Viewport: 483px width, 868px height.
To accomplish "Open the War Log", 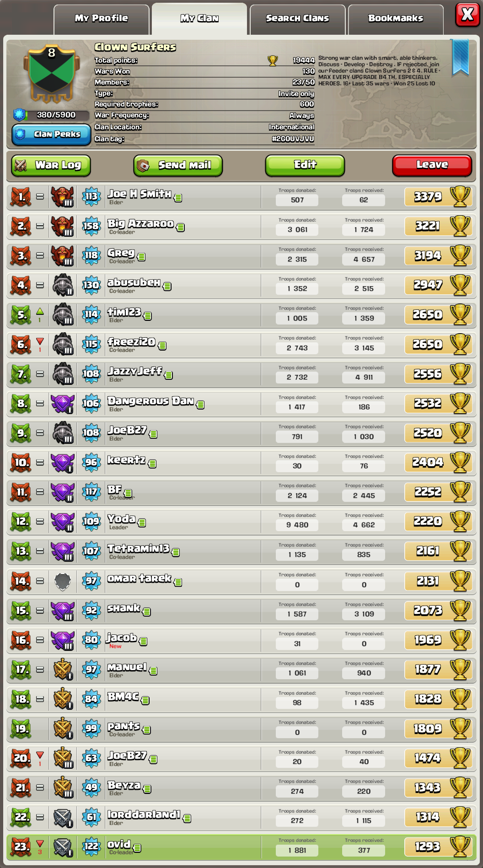I will point(51,165).
